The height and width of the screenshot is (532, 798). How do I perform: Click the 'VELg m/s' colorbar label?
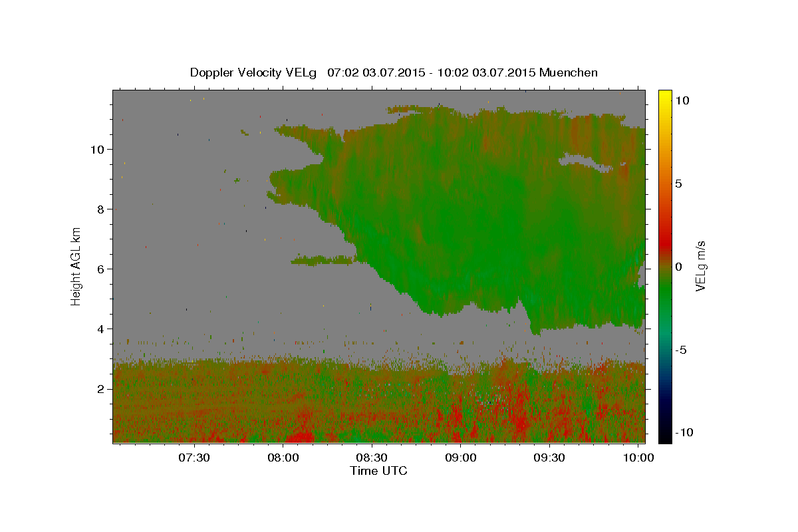[700, 266]
